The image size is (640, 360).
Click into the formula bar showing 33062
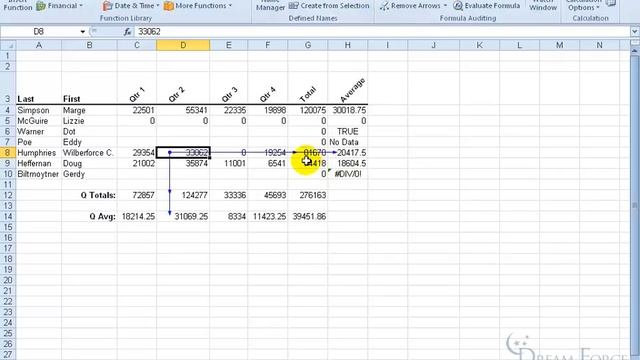click(383, 32)
